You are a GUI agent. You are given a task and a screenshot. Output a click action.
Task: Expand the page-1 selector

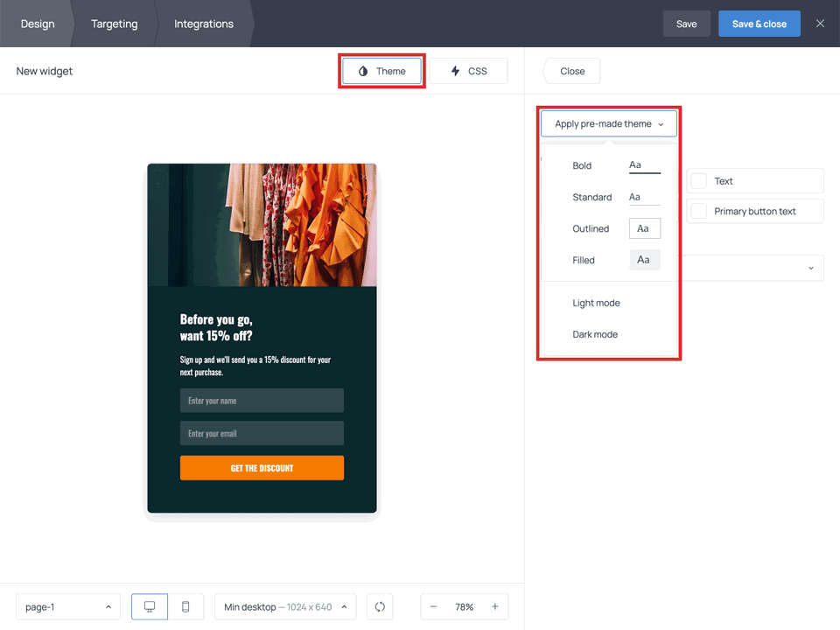click(67, 606)
